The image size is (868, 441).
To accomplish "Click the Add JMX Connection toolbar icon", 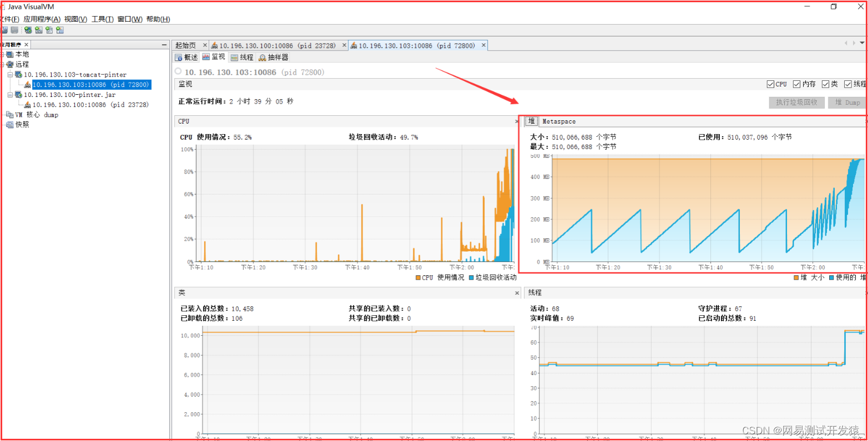I will tap(39, 30).
